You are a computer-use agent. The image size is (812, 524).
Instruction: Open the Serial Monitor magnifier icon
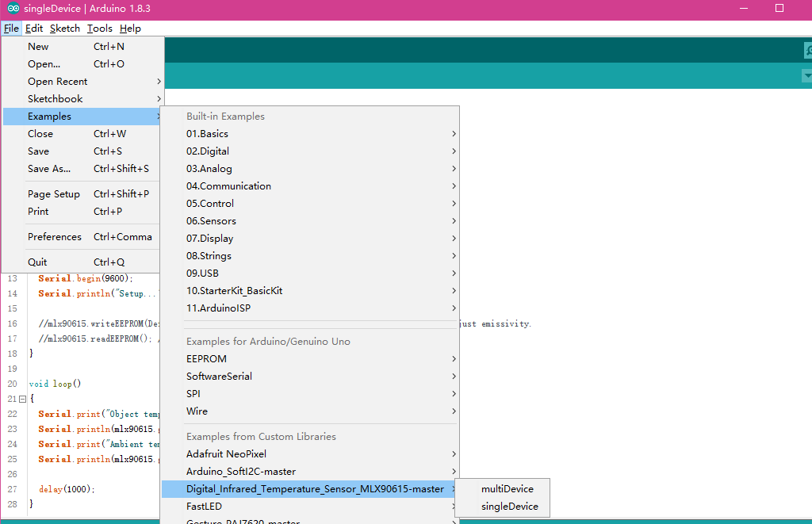808,50
